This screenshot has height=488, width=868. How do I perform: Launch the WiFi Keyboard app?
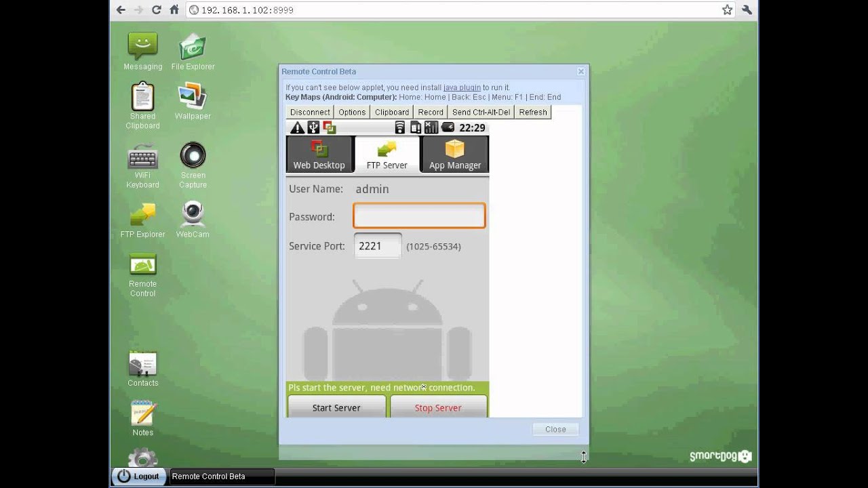[142, 165]
